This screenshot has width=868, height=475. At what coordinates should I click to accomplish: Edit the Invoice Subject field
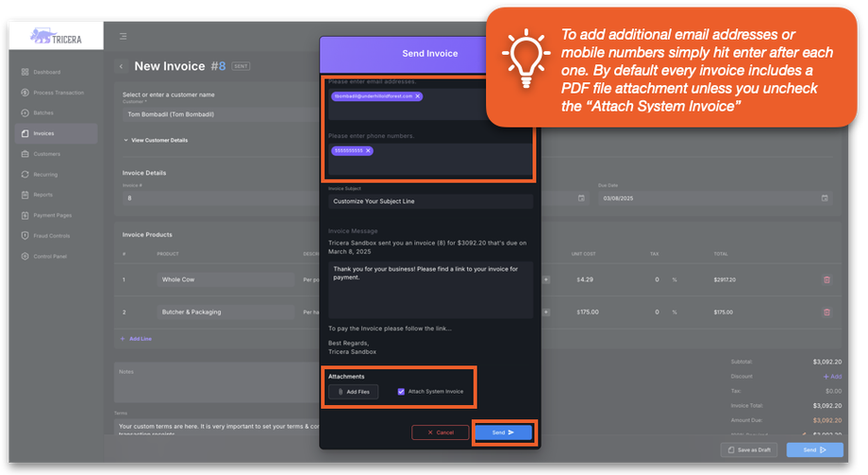tap(430, 202)
